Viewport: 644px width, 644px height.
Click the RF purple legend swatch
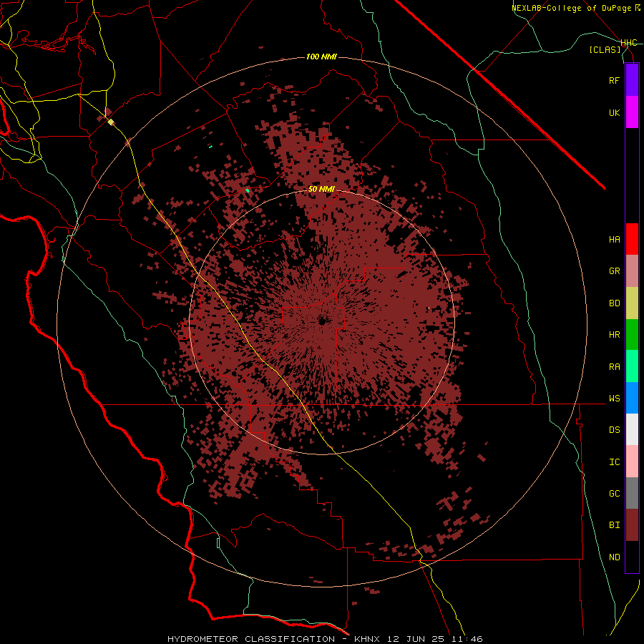pos(632,80)
